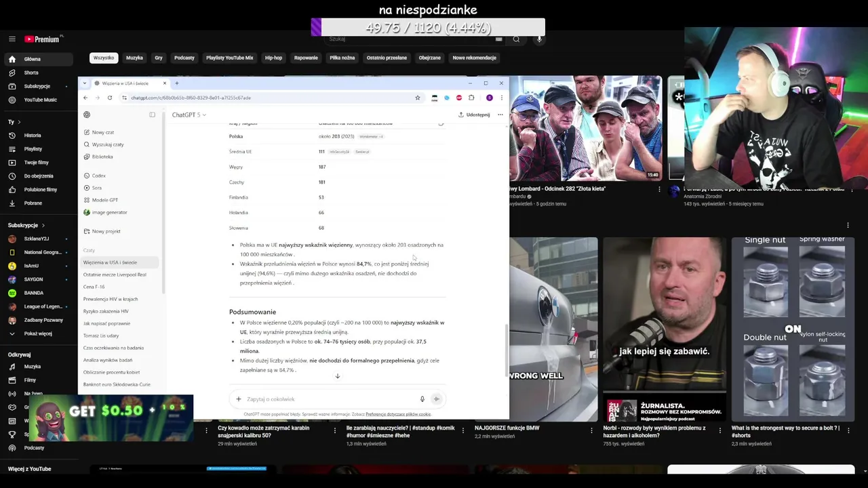The image size is (868, 488).
Task: Open Do obejrzenia watch later list
Action: pyautogui.click(x=39, y=176)
